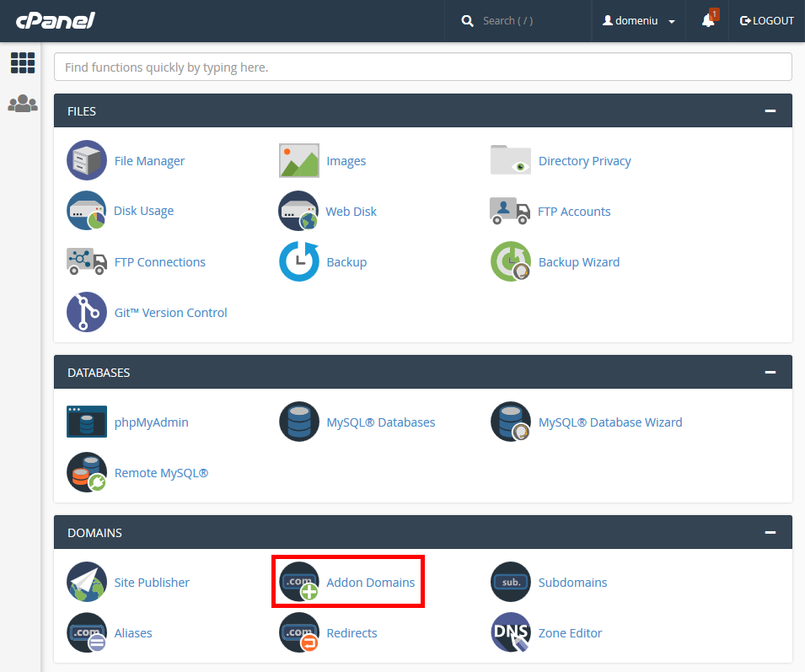Click the Logout button
Screen dimensions: 805x672
(766, 21)
